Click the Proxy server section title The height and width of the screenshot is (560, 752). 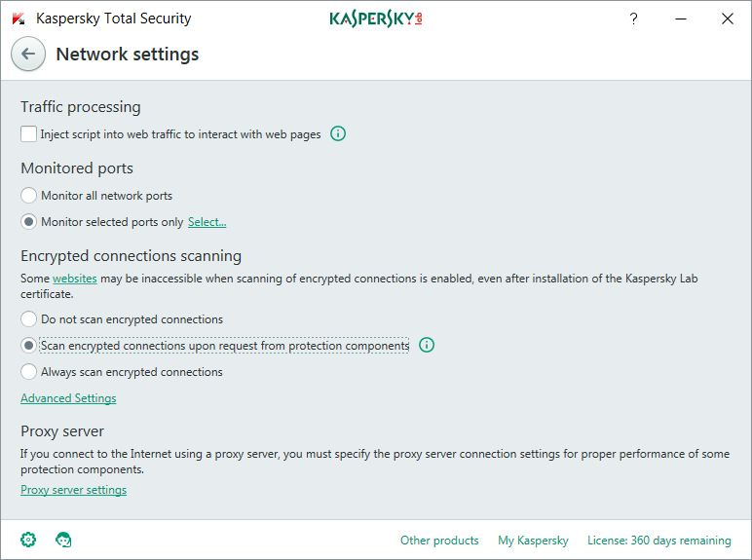coord(62,431)
